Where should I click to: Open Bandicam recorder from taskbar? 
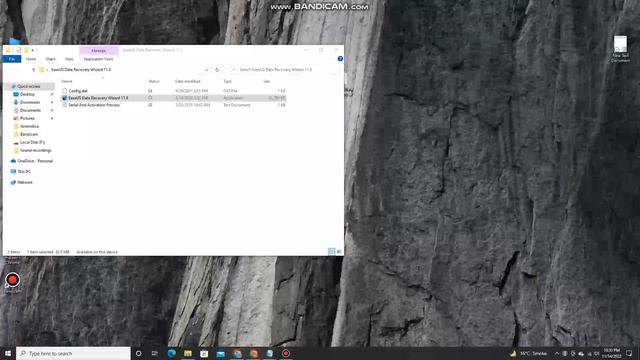tap(286, 353)
